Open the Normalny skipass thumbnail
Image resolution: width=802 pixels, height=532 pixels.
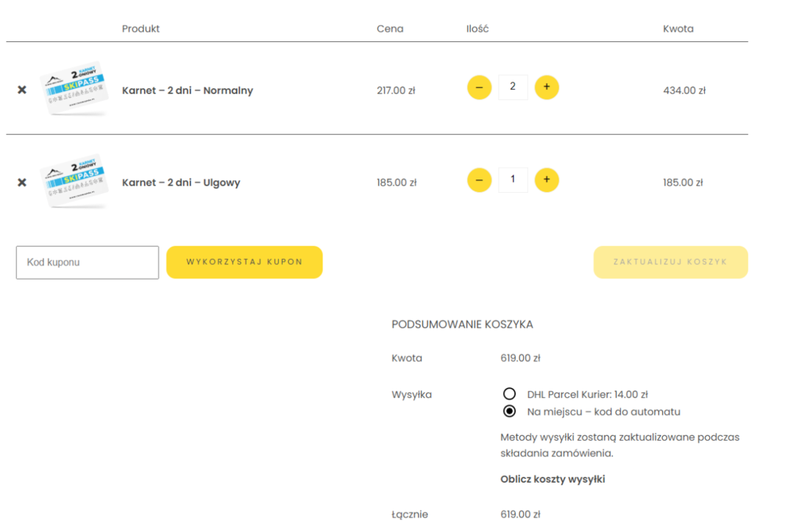click(x=74, y=88)
